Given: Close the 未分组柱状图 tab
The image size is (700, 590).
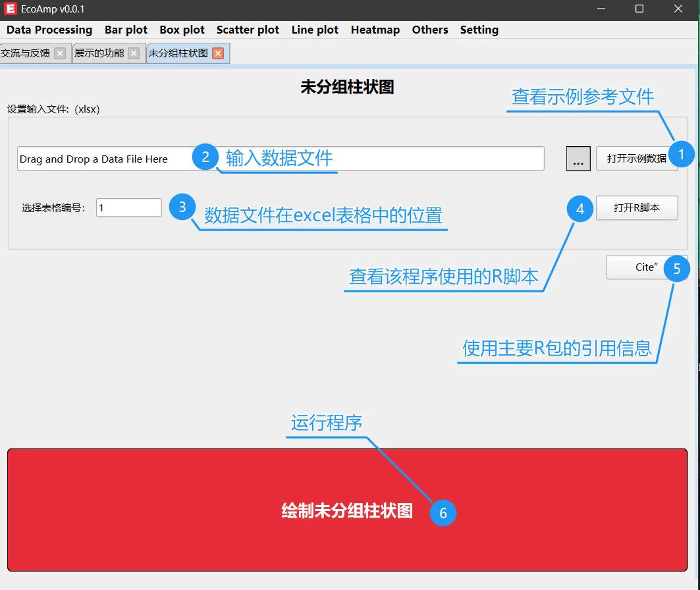Looking at the screenshot, I should pyautogui.click(x=218, y=53).
